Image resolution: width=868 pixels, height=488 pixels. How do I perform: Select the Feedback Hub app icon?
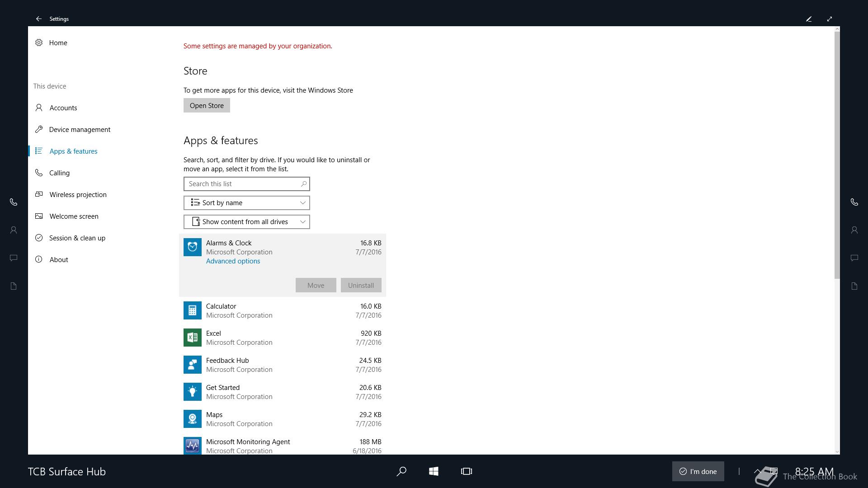tap(192, 365)
